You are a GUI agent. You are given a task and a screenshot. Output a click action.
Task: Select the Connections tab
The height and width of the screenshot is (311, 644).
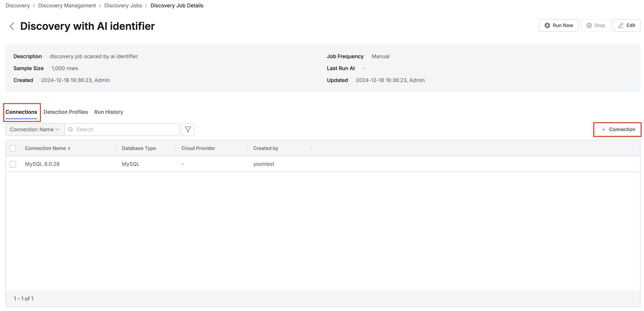point(21,112)
